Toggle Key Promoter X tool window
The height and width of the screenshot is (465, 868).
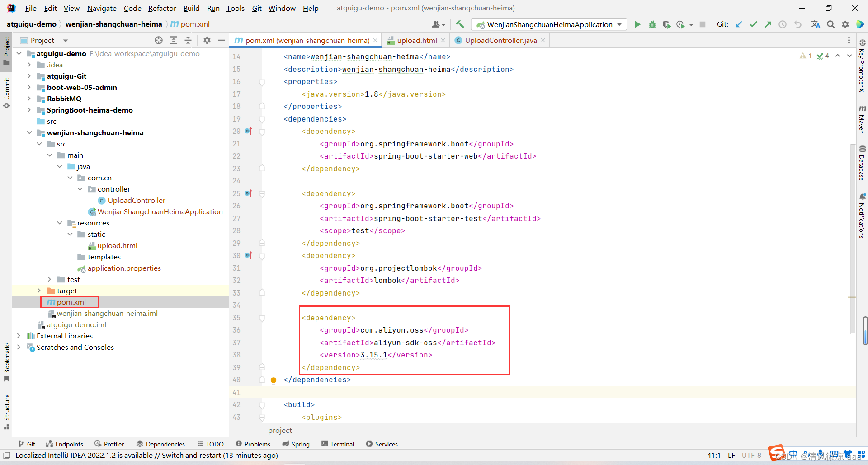(x=862, y=66)
